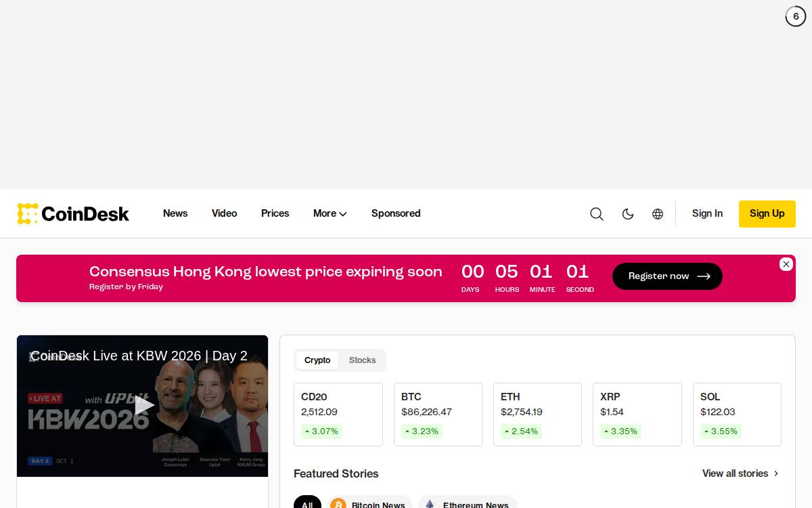812x508 pixels.
Task: Open the Video menu item
Action: [224, 213]
